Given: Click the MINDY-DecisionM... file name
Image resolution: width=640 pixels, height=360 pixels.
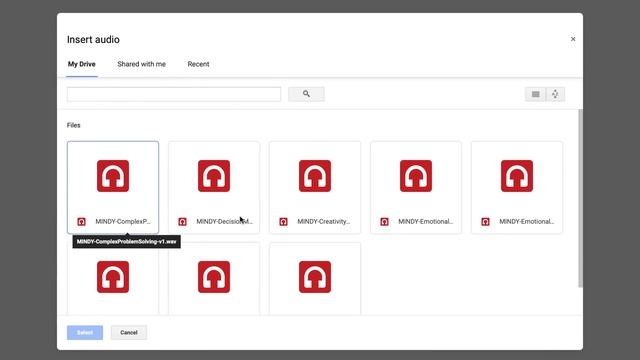Looking at the screenshot, I should 224,222.
